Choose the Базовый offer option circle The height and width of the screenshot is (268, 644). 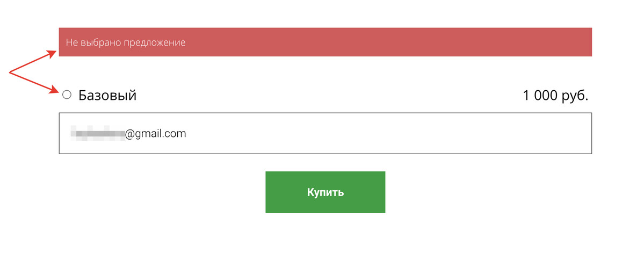67,95
